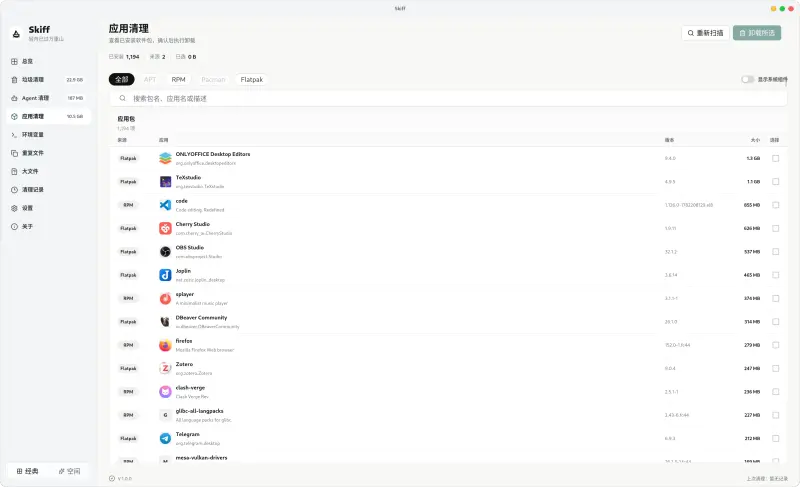Toggle the 显示系统组件 switch
This screenshot has width=800, height=487.
click(747, 80)
